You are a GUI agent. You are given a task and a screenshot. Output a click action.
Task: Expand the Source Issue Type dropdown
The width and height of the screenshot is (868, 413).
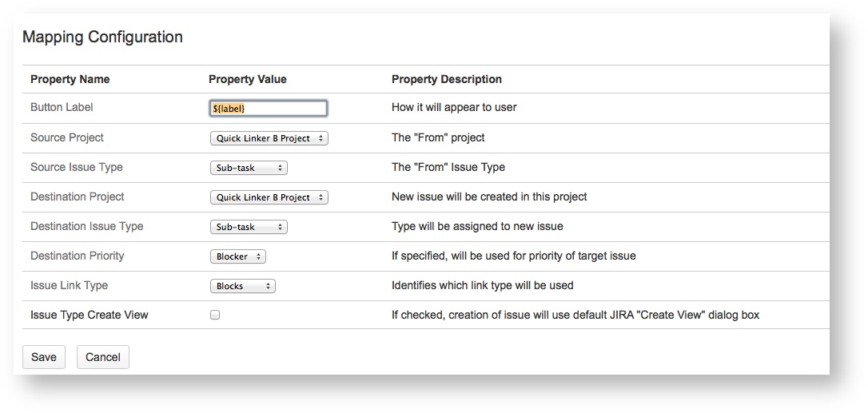pyautogui.click(x=248, y=168)
